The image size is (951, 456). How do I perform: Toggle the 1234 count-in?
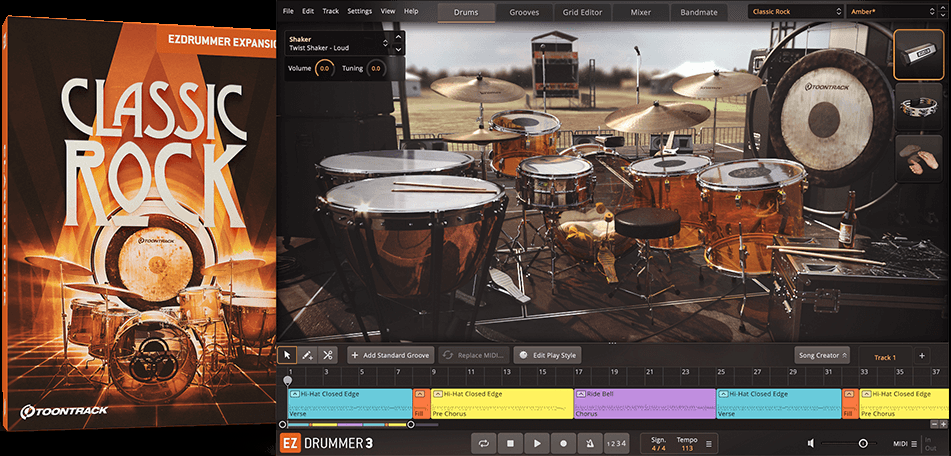(x=616, y=444)
